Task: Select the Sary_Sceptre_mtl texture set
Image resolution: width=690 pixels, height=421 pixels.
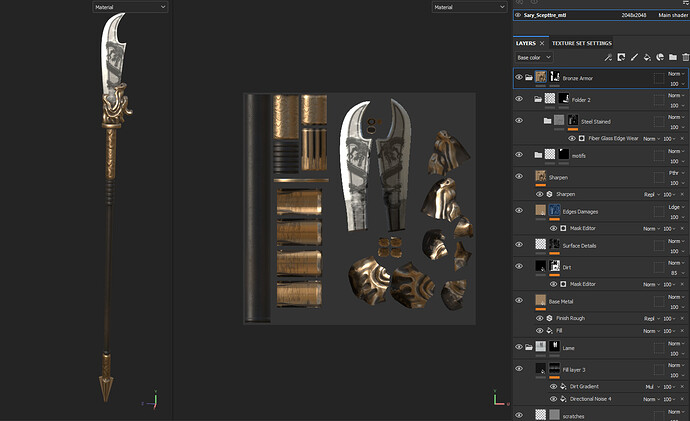Action: 601,15
